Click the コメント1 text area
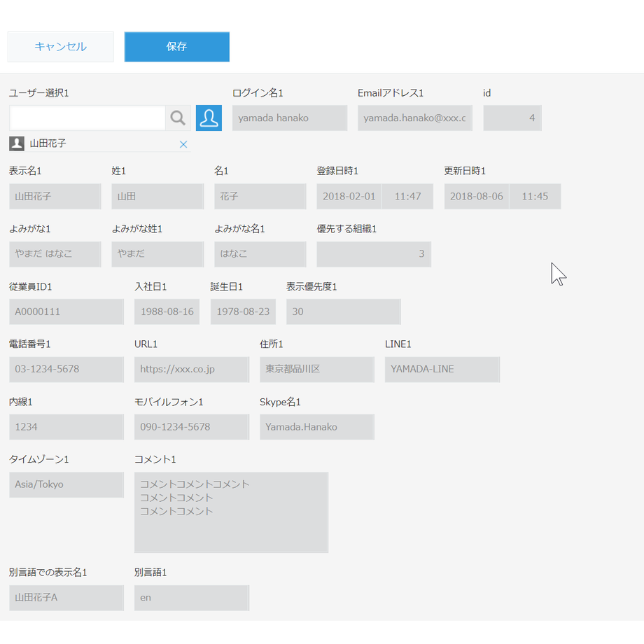 coord(231,512)
